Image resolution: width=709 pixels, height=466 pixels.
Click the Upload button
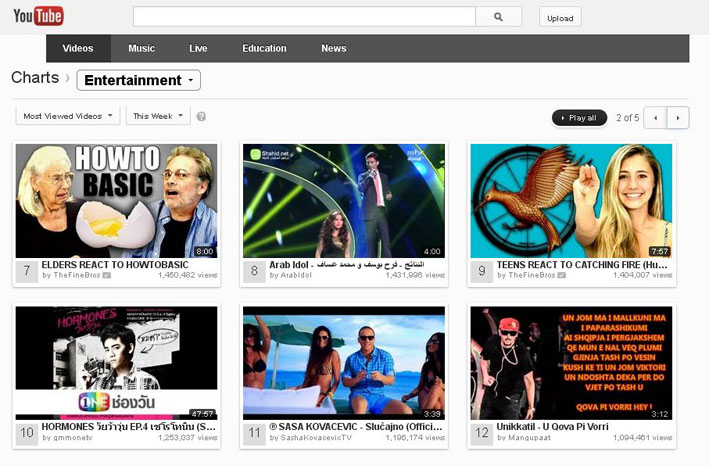560,17
